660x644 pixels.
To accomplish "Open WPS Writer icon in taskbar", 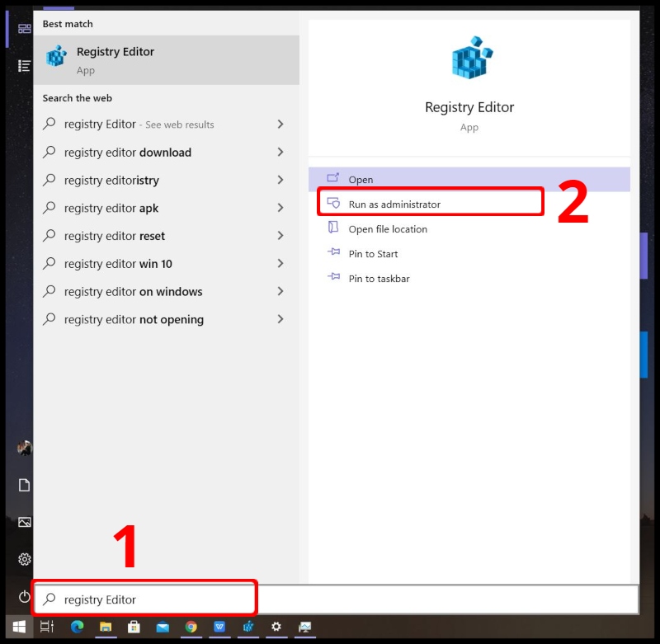I will click(x=219, y=627).
